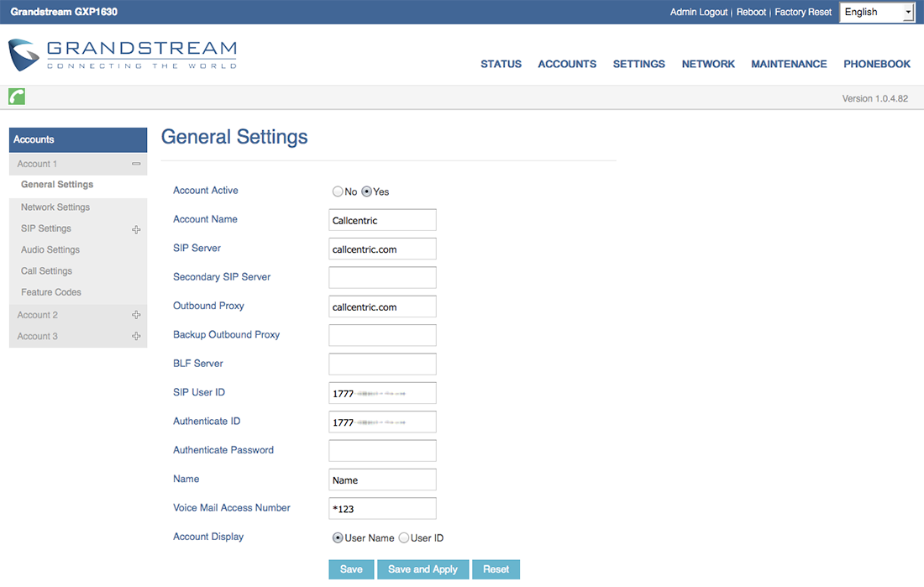Open Call Settings in sidebar
Image resolution: width=924 pixels, height=587 pixels.
46,270
